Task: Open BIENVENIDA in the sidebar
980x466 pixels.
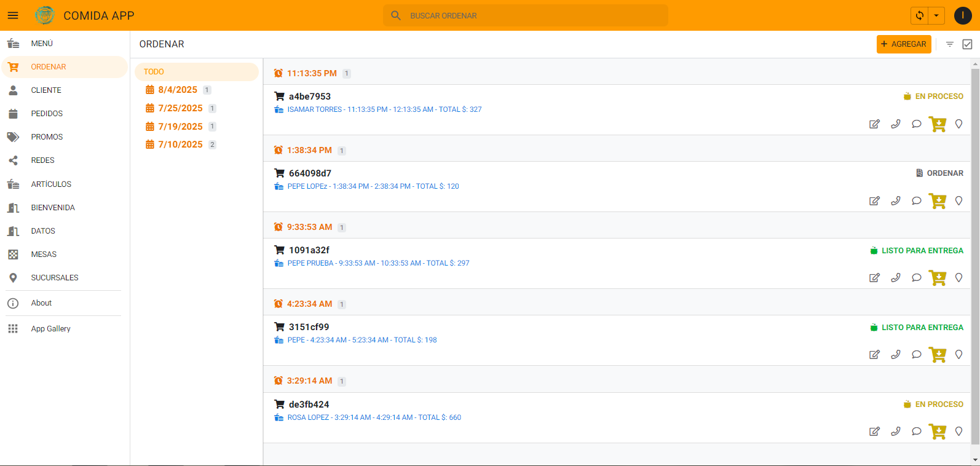Action: click(65, 208)
